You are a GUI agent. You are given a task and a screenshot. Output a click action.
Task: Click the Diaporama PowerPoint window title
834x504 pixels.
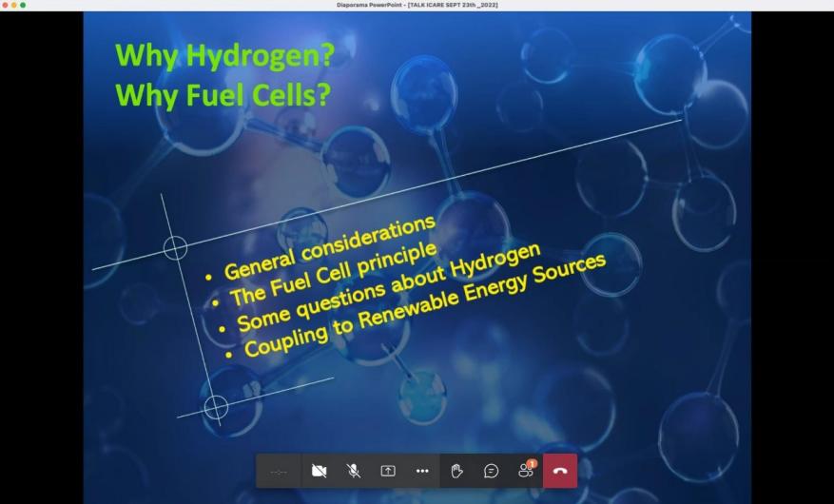417,5
